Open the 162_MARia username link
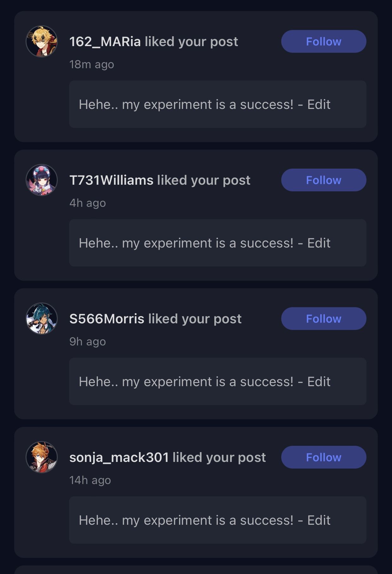The image size is (392, 574). tap(105, 42)
